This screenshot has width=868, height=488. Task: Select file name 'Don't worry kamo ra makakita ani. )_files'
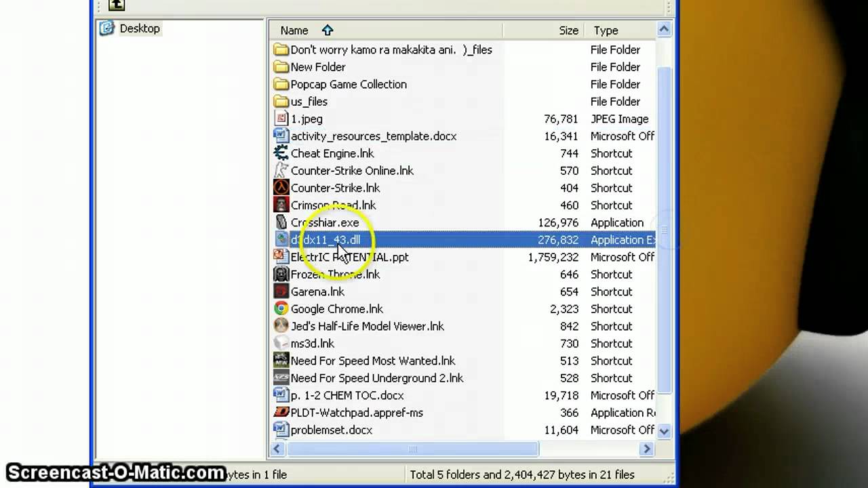[391, 49]
